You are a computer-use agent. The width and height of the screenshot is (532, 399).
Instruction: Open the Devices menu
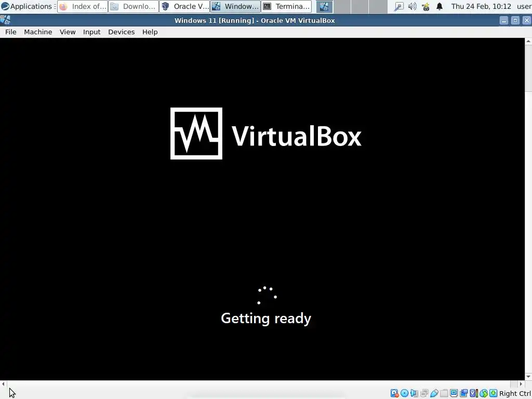tap(121, 32)
